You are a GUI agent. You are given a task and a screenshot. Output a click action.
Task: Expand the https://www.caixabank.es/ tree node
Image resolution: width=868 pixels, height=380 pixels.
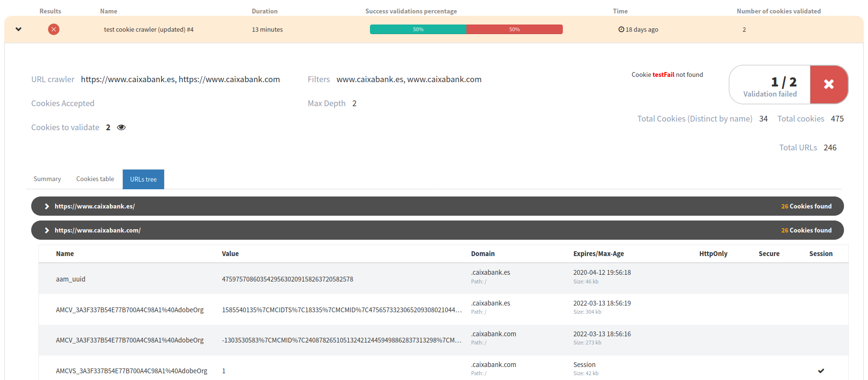[47, 206]
